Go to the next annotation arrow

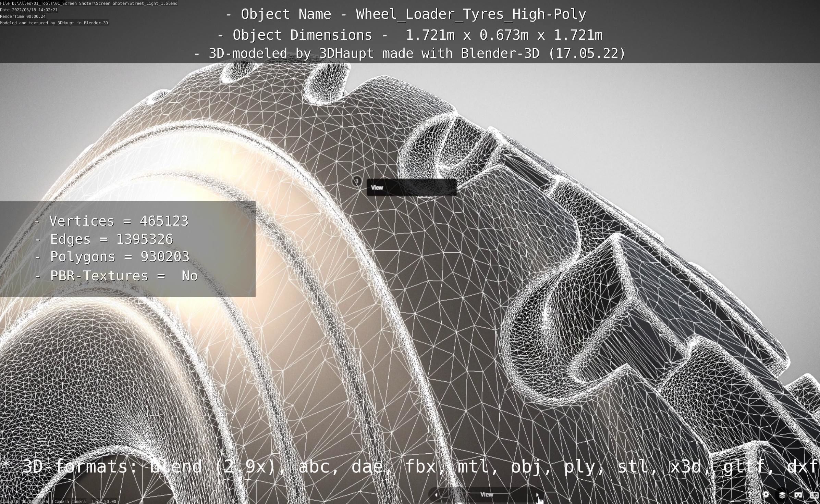click(537, 494)
